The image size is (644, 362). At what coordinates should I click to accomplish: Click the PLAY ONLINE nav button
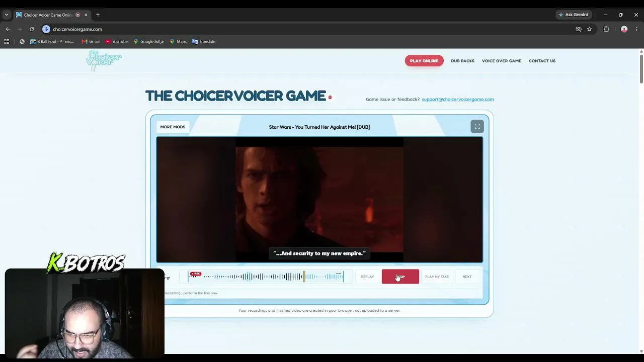424,61
